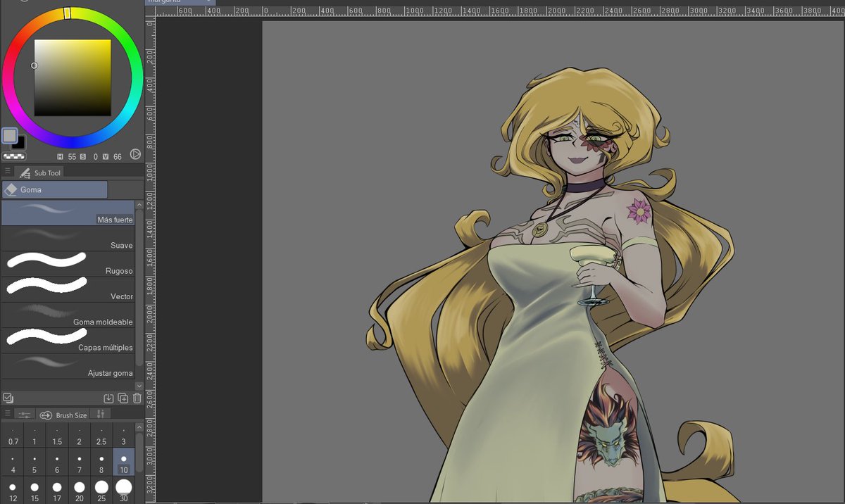The width and height of the screenshot is (845, 504).
Task: Click the checkmark icon above Brush Size
Action: click(8, 398)
